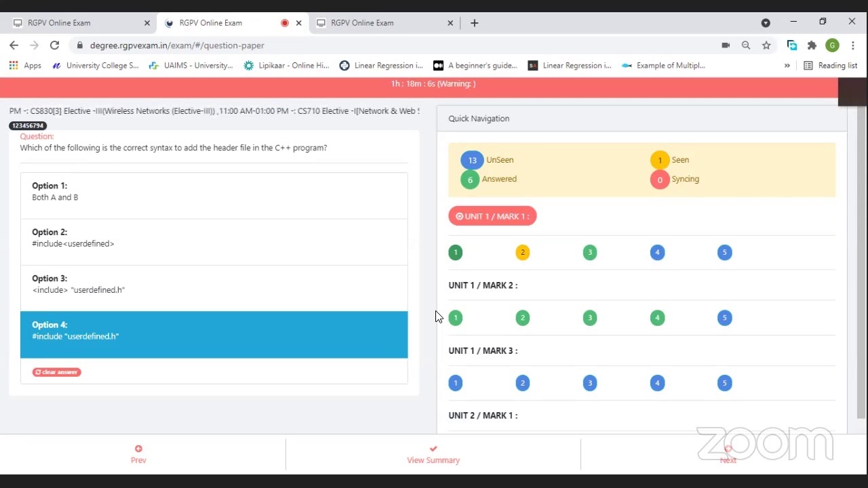Open the Apps shortcut in bookmarks bar
This screenshot has height=488, width=868.
coord(25,66)
